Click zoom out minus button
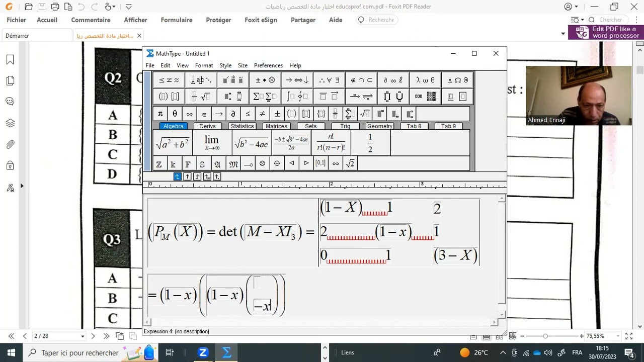Viewport: 644px width, 362px height. 522,336
